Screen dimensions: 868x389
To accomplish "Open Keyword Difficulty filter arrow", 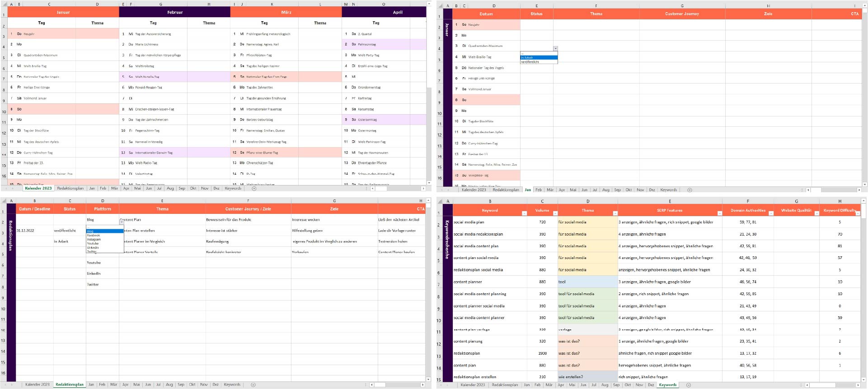I will (858, 213).
